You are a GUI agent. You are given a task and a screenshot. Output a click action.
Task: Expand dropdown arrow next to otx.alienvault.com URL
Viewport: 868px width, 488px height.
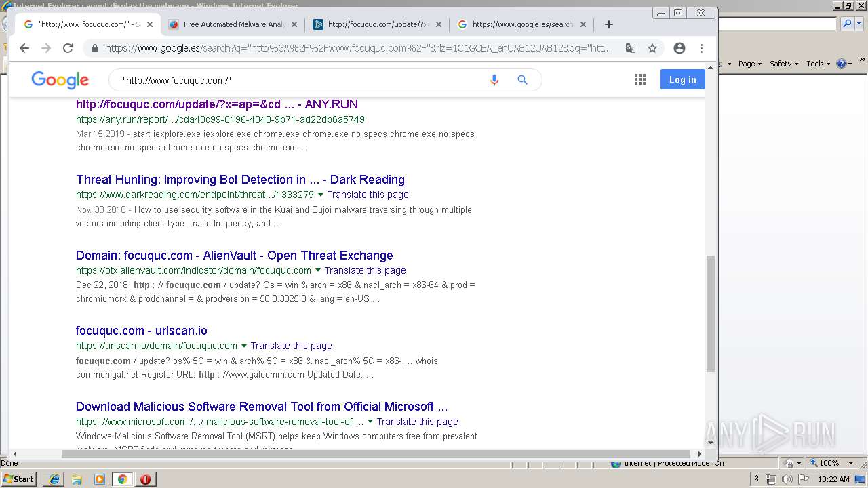318,270
